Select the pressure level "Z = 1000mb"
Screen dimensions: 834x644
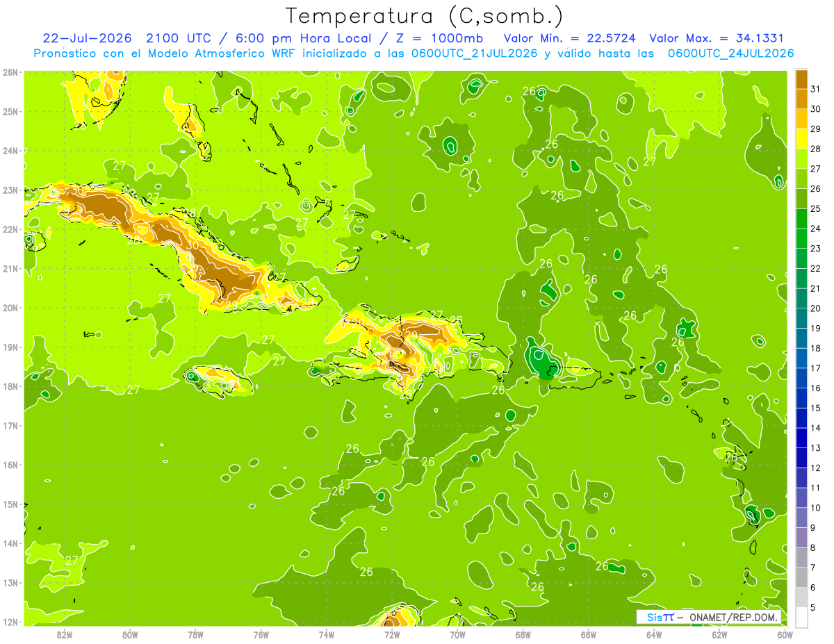(439, 38)
